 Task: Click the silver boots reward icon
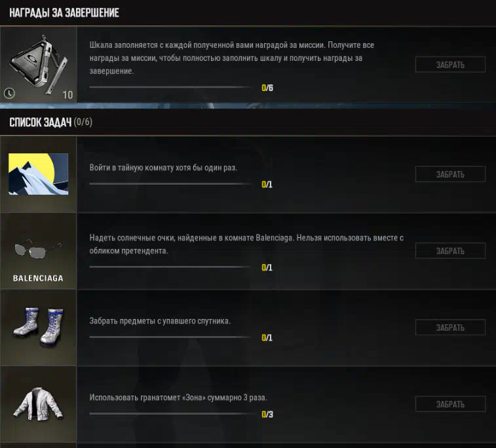coord(38,327)
